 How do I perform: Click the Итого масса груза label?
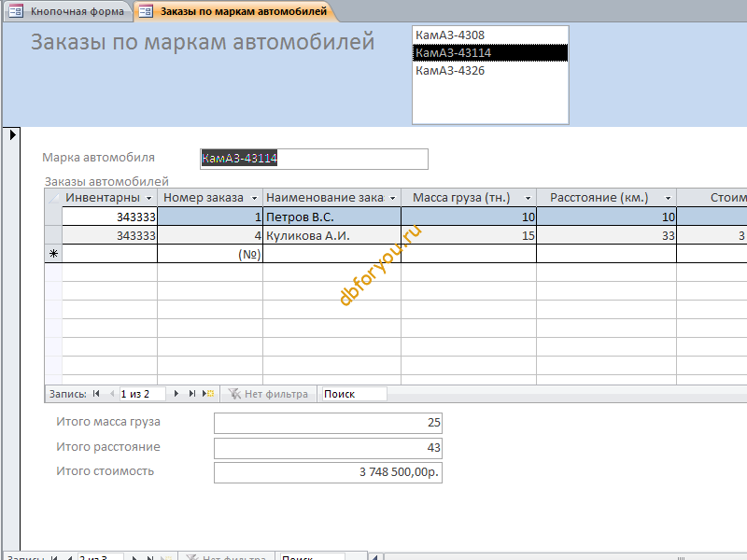pyautogui.click(x=108, y=422)
